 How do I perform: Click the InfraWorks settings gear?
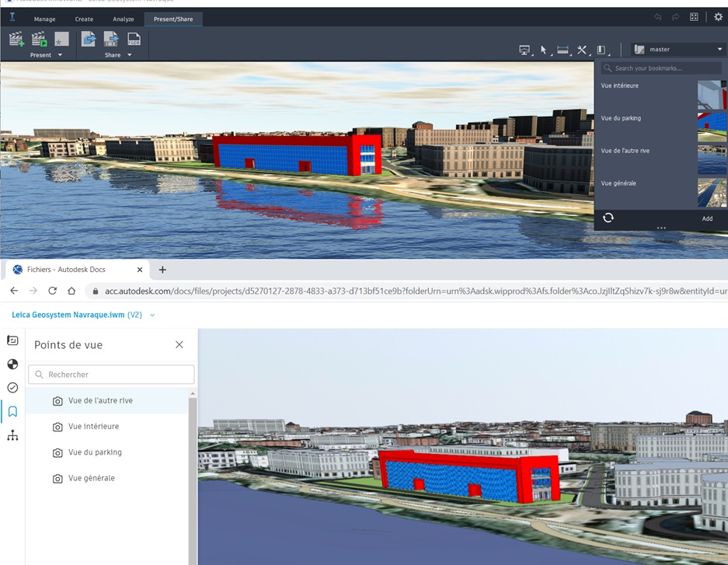click(x=718, y=16)
